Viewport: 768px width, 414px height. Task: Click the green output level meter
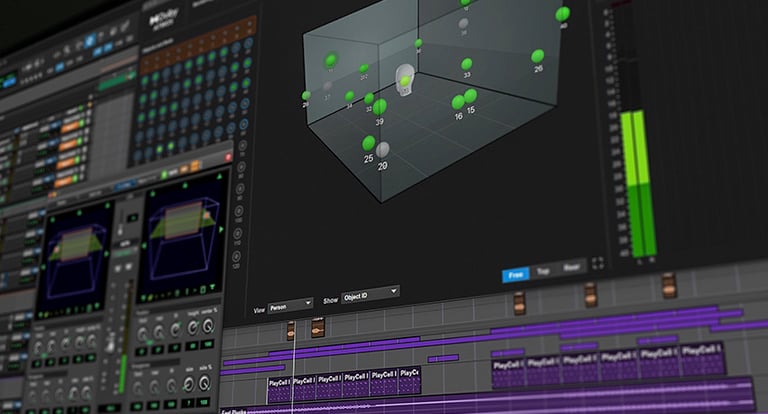638,184
